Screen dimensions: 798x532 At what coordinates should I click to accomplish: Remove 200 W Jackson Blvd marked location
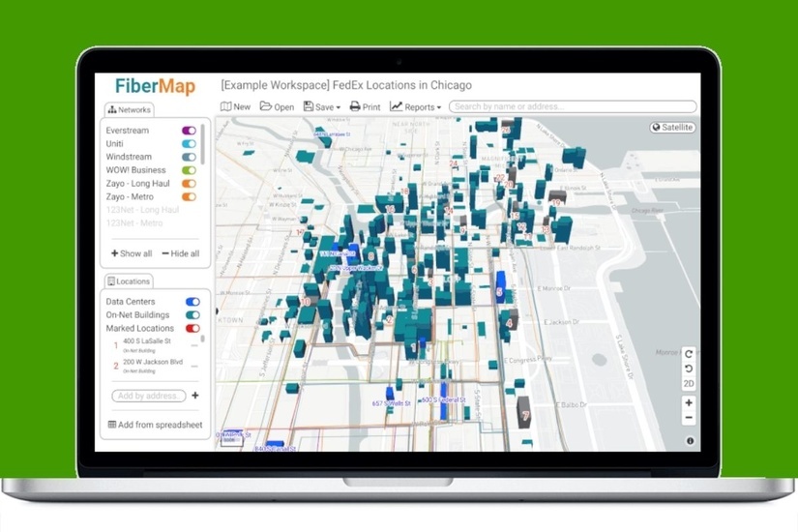(194, 366)
